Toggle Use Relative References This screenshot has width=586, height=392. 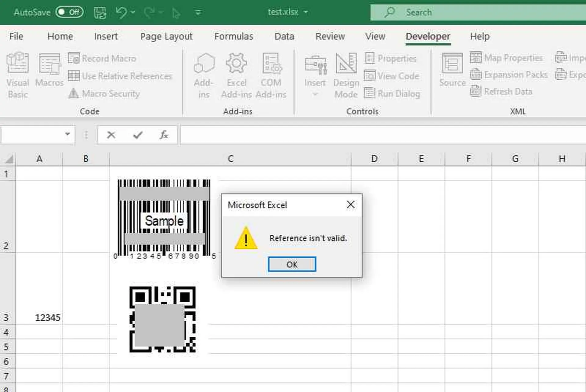tap(120, 76)
